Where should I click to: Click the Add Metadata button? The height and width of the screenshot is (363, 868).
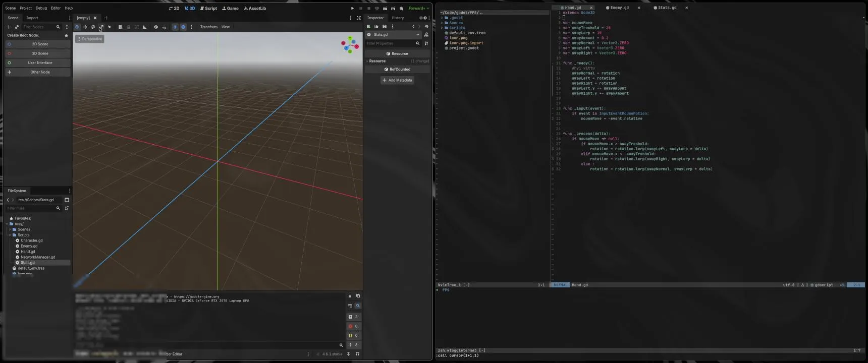point(397,80)
